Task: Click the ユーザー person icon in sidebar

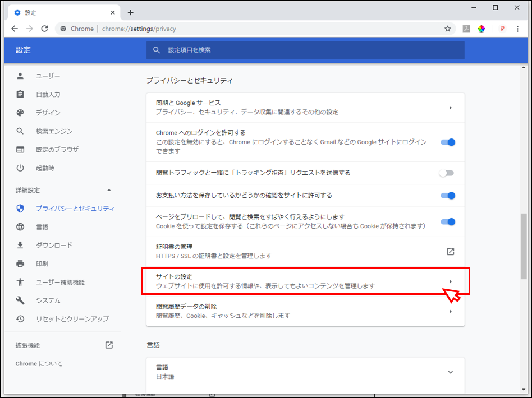Action: pos(20,76)
